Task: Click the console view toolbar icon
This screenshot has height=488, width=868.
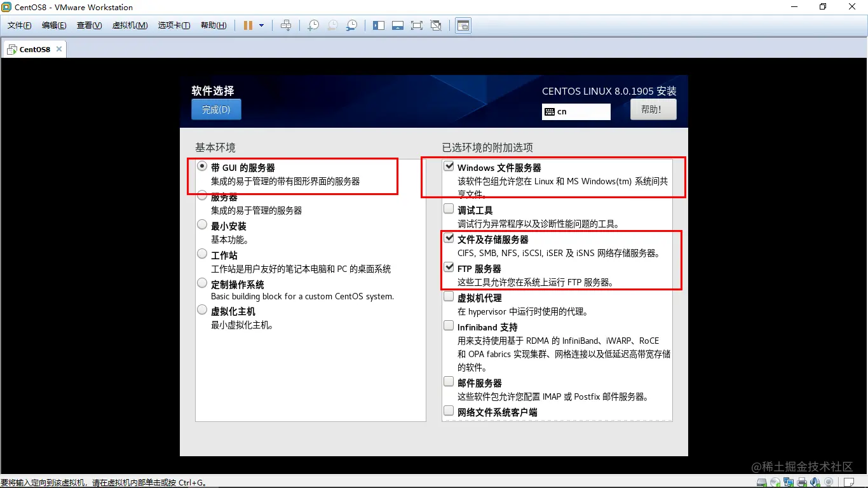Action: [463, 25]
